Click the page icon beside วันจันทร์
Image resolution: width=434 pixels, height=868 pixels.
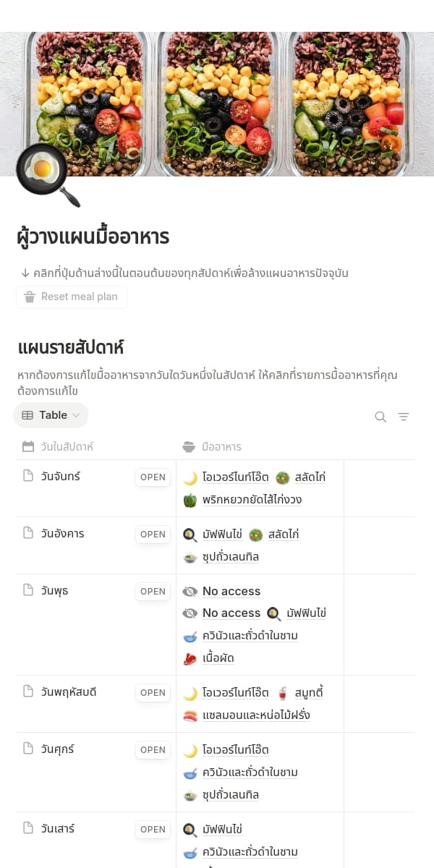[28, 476]
